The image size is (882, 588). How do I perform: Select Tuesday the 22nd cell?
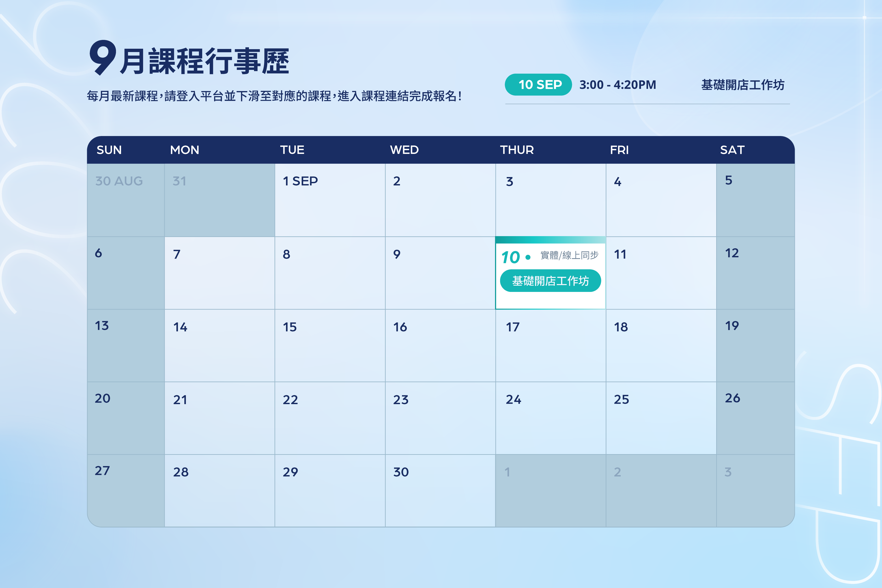point(330,418)
